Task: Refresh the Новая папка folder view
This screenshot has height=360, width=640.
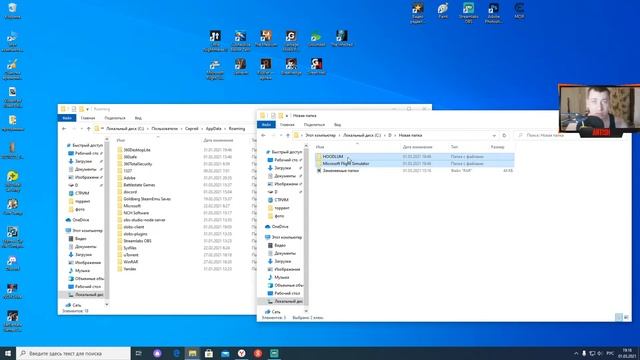Action: pos(504,135)
